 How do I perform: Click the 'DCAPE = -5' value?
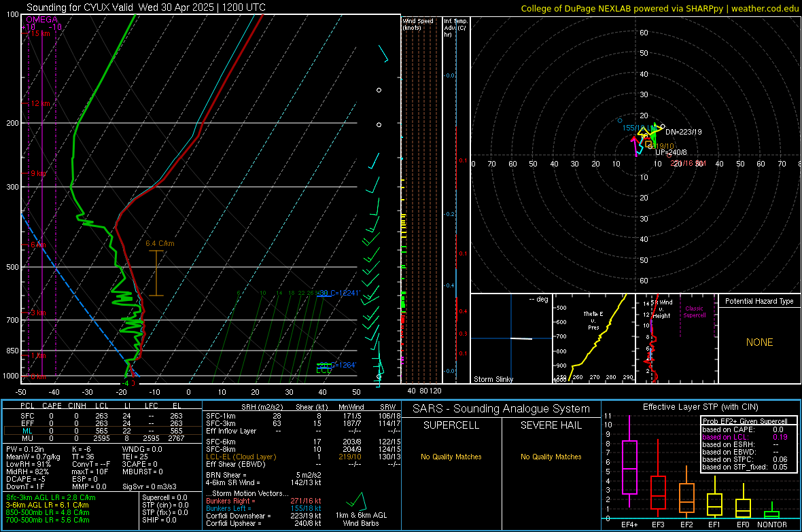coord(26,479)
